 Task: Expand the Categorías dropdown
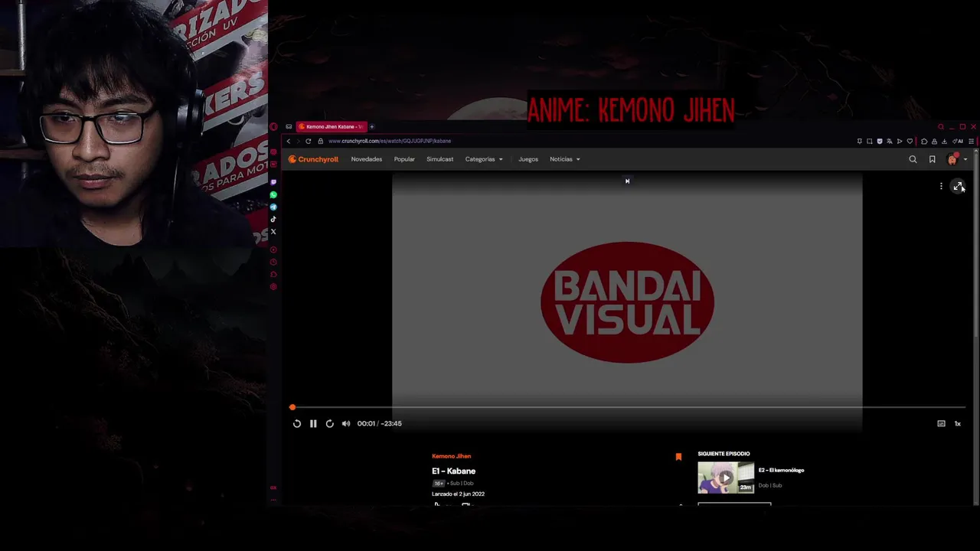coord(484,159)
